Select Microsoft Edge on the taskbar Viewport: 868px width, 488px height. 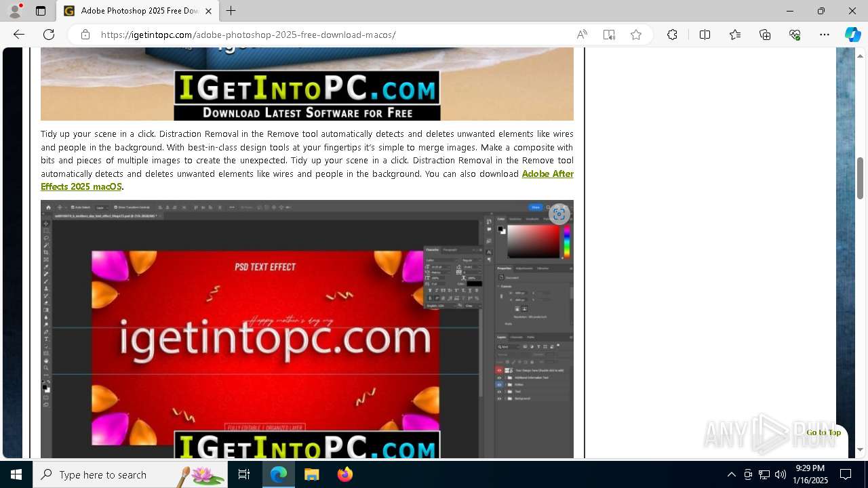pyautogui.click(x=279, y=474)
